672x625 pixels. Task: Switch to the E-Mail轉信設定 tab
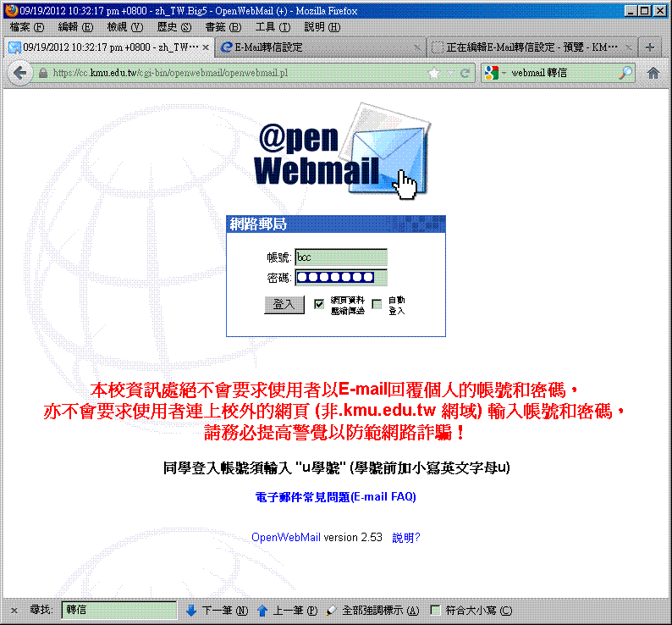(x=319, y=47)
